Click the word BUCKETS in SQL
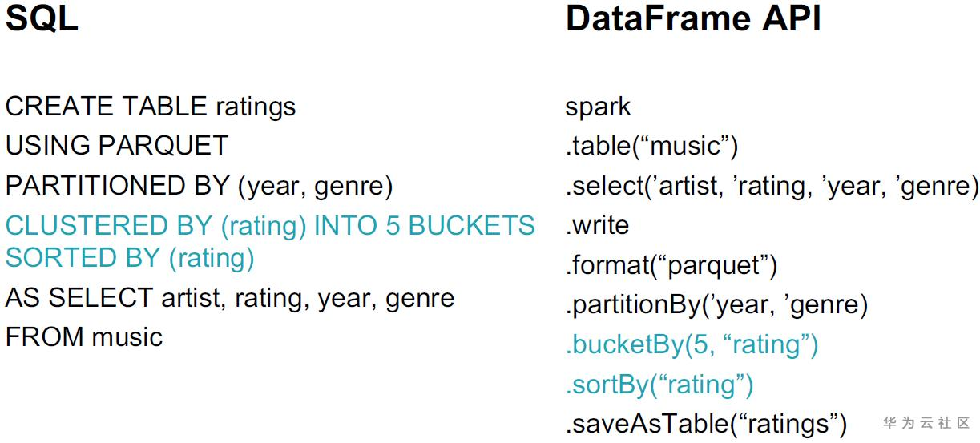Image resolution: width=980 pixels, height=443 pixels. (472, 226)
